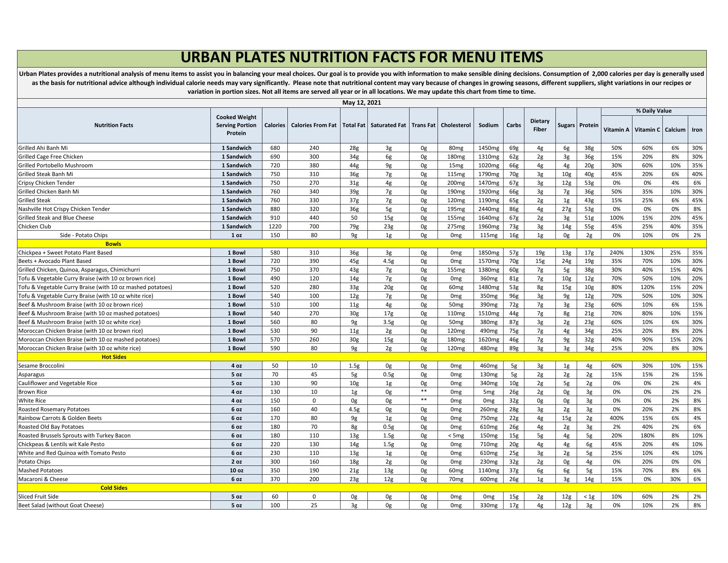Screen dimensions: 728x563
Task: Click the May 12, 2021 date cell
Action: tap(361, 103)
